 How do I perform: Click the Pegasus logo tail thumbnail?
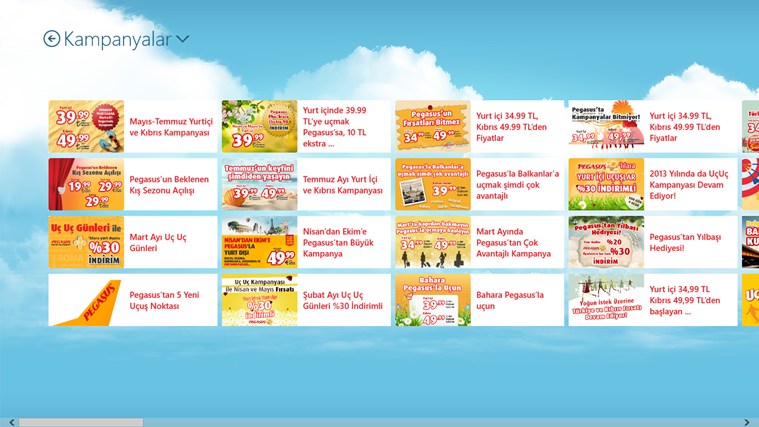[x=86, y=300]
